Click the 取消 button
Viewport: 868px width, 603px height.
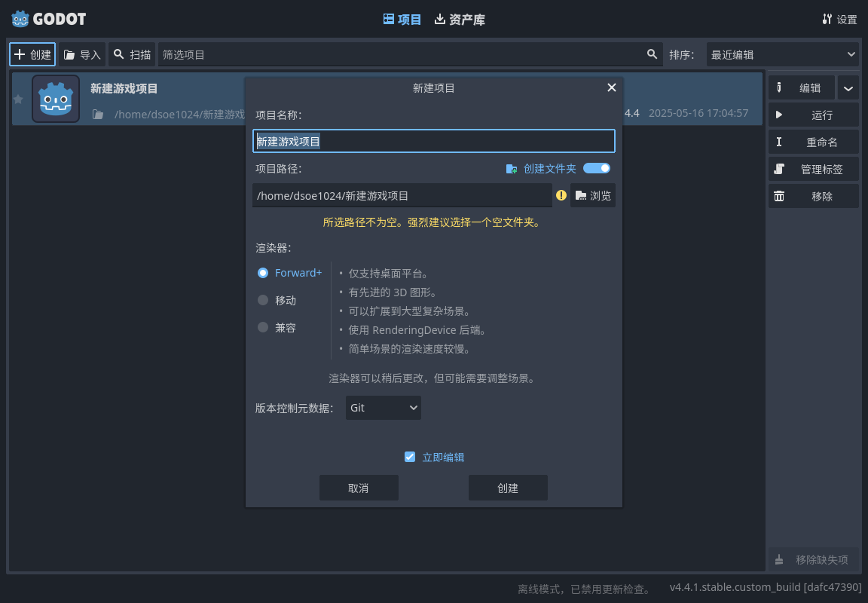[359, 488]
